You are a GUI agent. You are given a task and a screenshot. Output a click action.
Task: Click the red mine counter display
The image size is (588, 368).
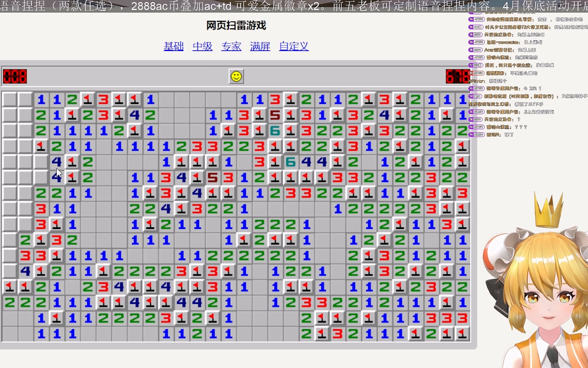(15, 76)
